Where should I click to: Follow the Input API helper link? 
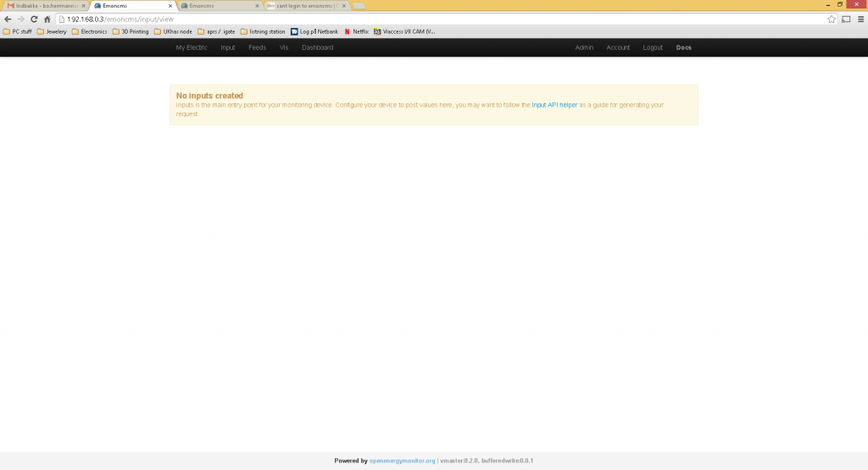[554, 105]
